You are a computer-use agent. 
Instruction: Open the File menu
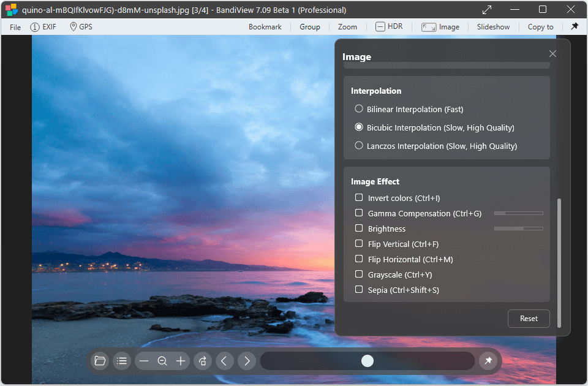click(15, 27)
